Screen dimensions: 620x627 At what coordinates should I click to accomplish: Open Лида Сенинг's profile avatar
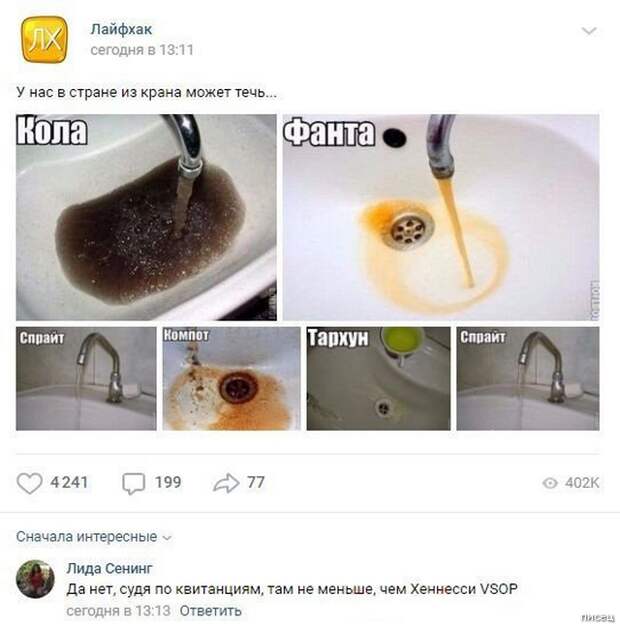(35, 579)
